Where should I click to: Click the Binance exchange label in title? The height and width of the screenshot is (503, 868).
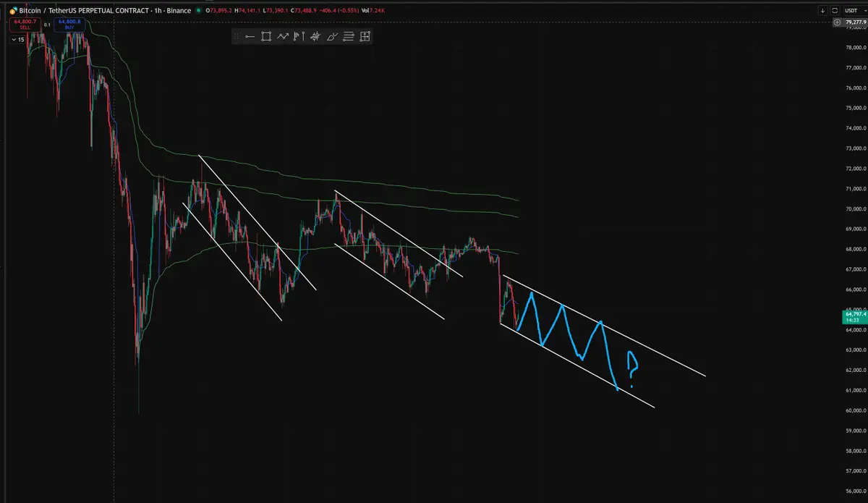pyautogui.click(x=179, y=11)
